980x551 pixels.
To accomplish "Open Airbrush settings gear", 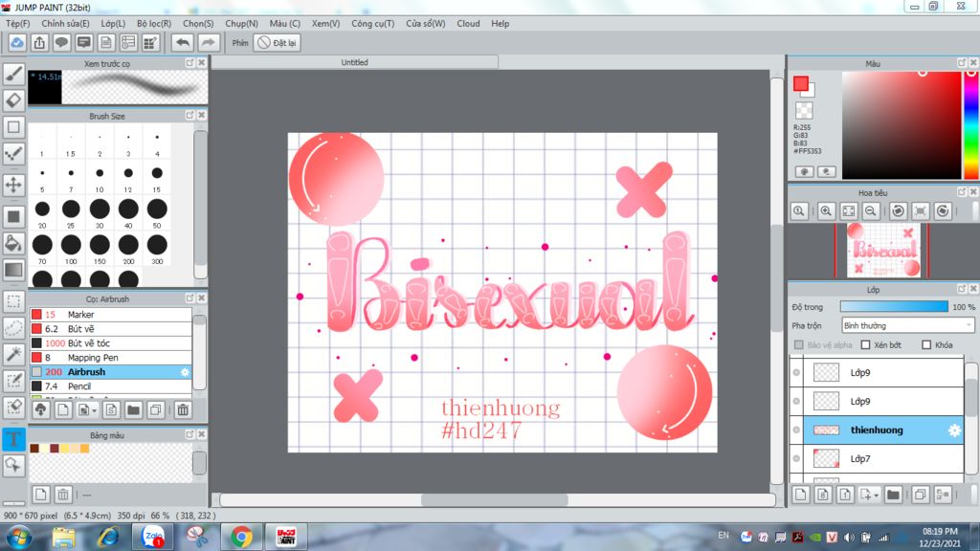I will tap(185, 372).
